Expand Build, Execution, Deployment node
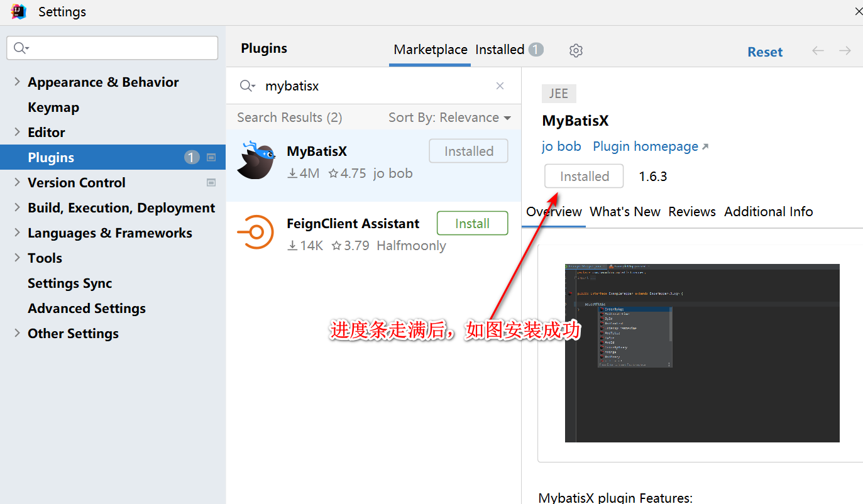The width and height of the screenshot is (863, 504). [x=17, y=207]
